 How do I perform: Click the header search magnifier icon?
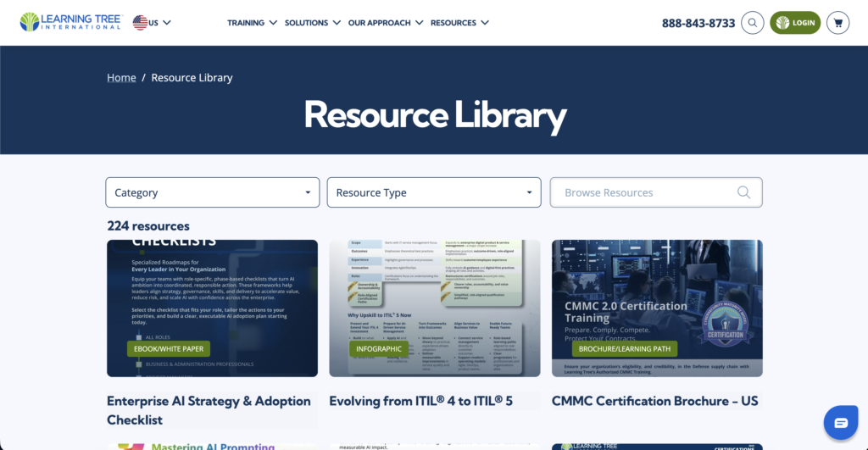click(753, 23)
